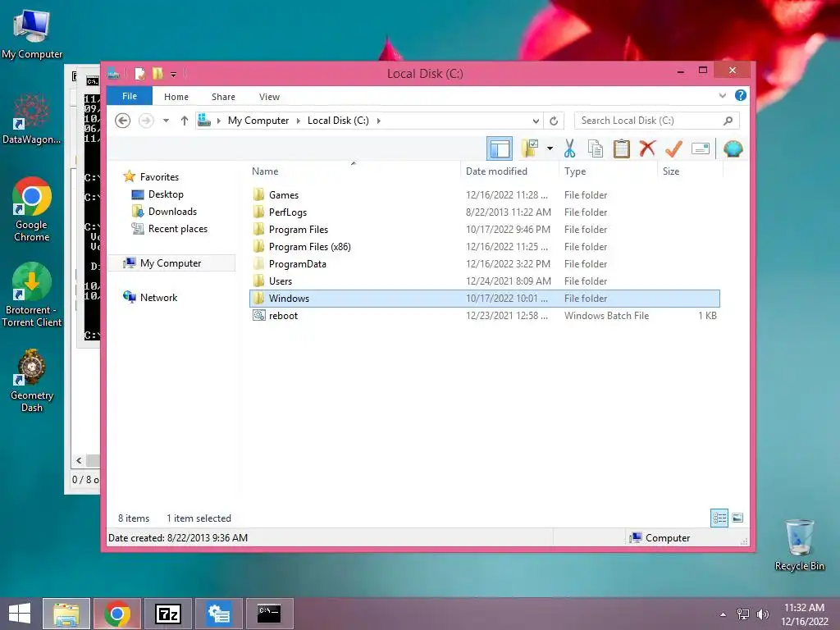Click the orange checkmark properties icon
The width and height of the screenshot is (840, 630).
(674, 148)
